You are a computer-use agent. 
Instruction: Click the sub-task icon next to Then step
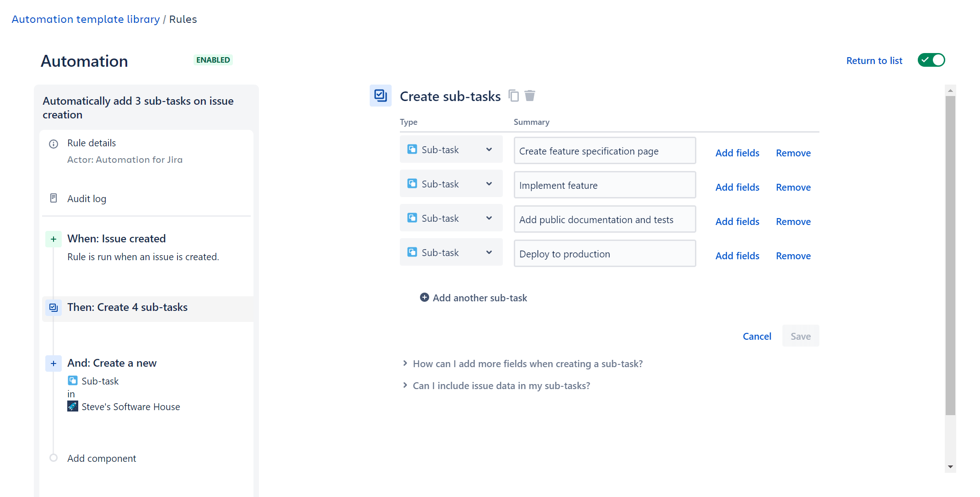point(53,307)
